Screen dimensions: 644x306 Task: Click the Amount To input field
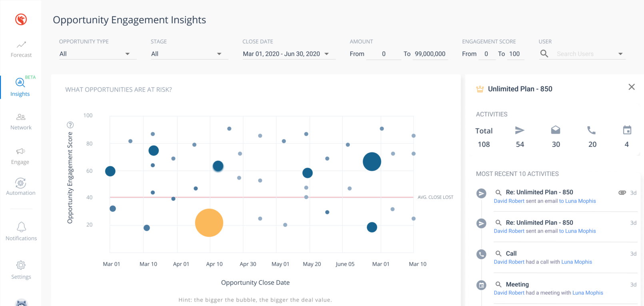(x=430, y=54)
